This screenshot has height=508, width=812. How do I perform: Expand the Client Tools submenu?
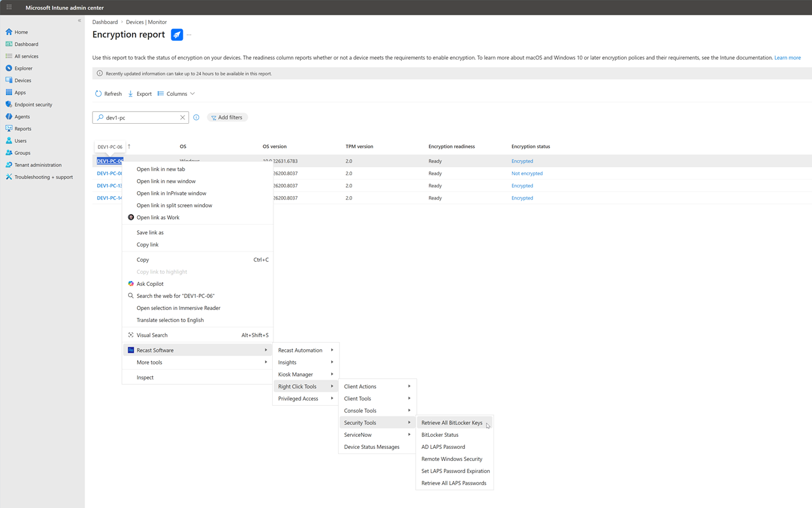(x=377, y=398)
